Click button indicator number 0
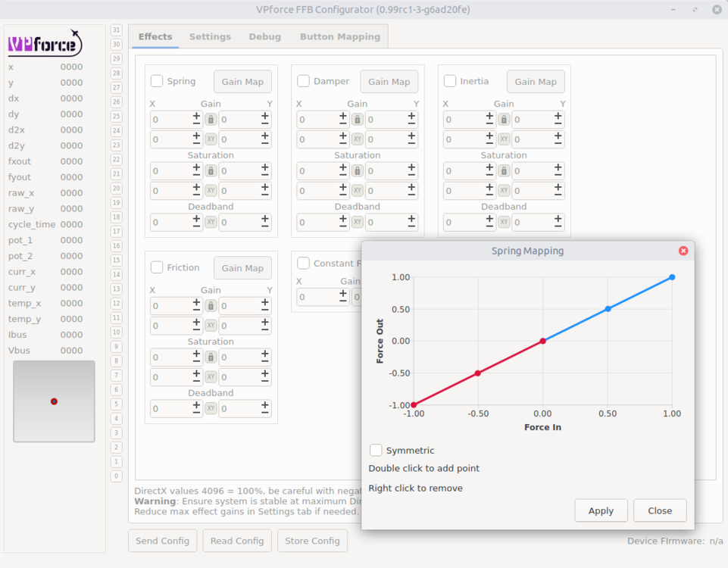Viewport: 728px width, 568px height. (116, 476)
